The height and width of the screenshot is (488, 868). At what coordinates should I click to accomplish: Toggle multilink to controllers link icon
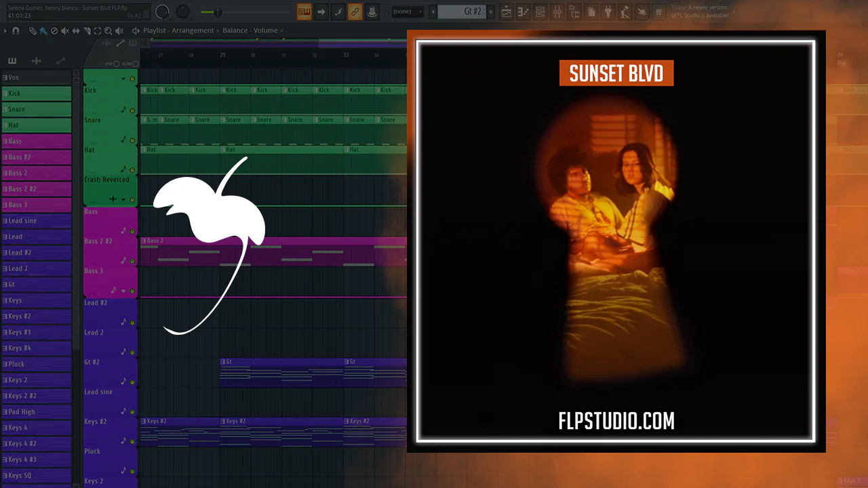pos(355,12)
